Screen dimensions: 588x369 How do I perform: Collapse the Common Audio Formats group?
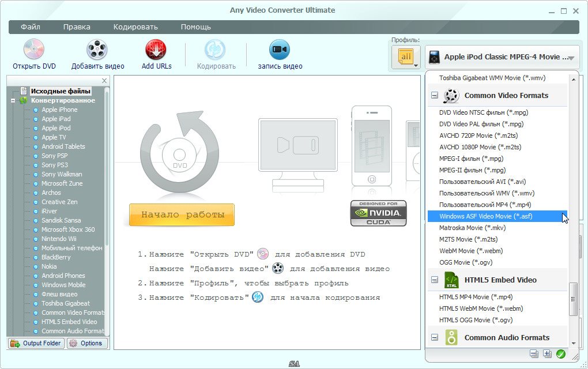point(434,337)
